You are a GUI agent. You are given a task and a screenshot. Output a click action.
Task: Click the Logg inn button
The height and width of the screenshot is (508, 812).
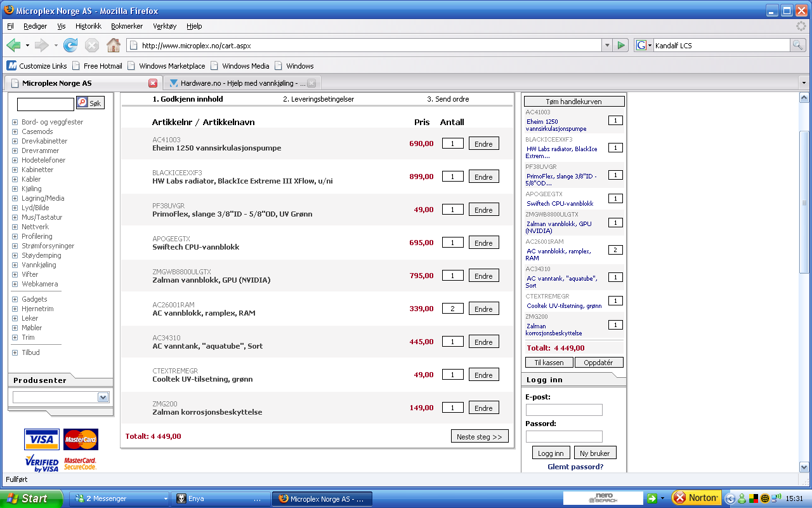pos(551,453)
